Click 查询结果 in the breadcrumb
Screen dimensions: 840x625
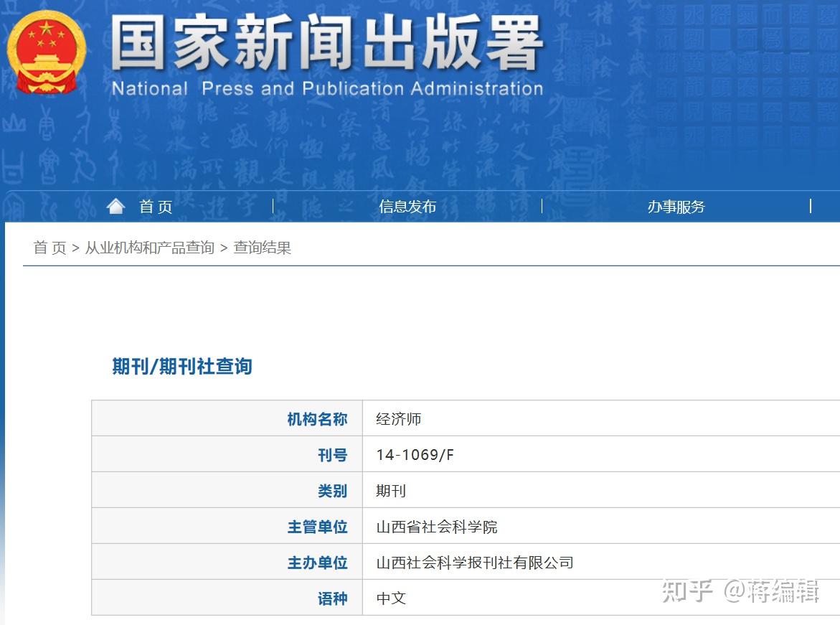[x=263, y=248]
